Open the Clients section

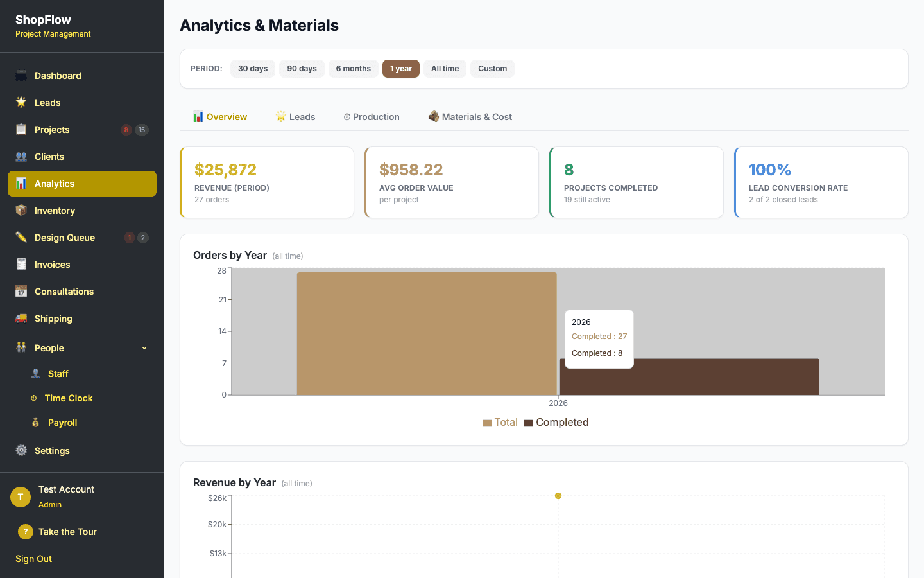tap(47, 156)
